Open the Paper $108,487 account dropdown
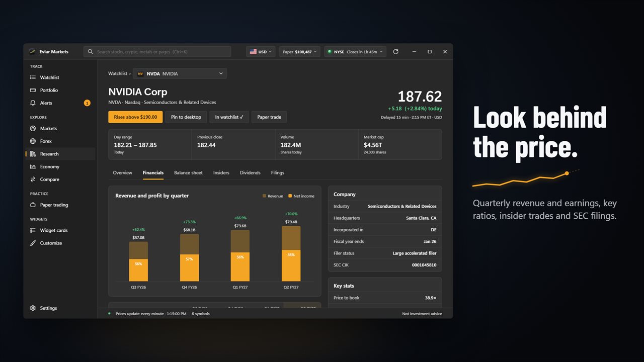The height and width of the screenshot is (362, 644). click(300, 52)
